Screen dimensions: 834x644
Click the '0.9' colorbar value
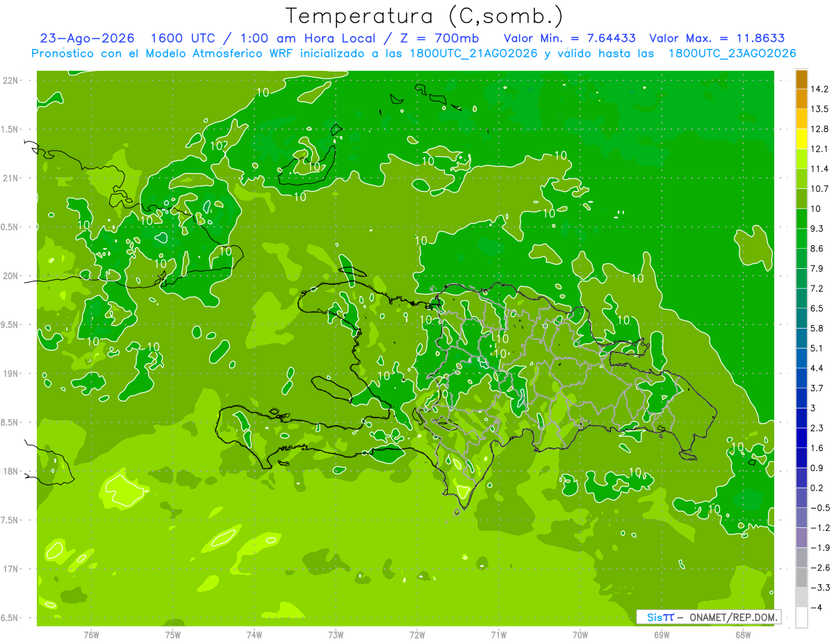click(x=818, y=468)
